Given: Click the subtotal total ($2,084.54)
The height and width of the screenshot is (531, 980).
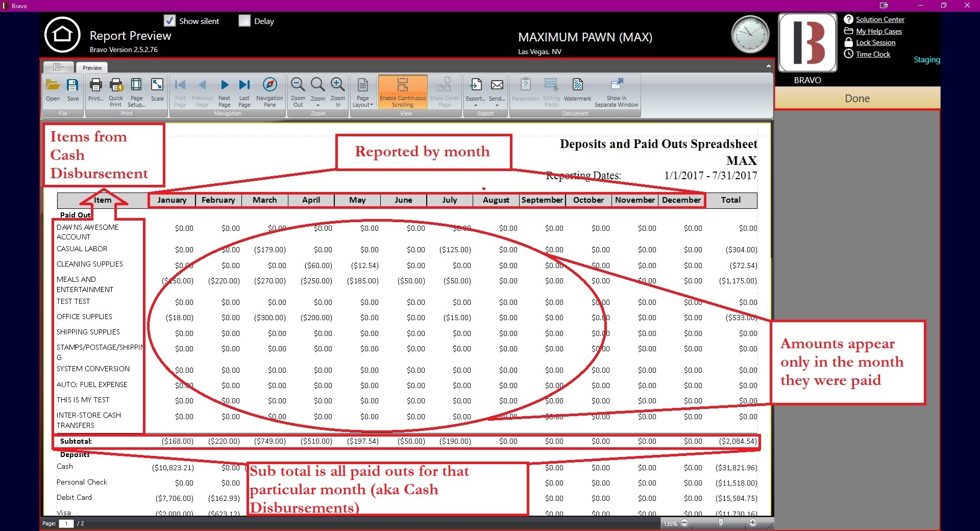Looking at the screenshot, I should coord(738,441).
